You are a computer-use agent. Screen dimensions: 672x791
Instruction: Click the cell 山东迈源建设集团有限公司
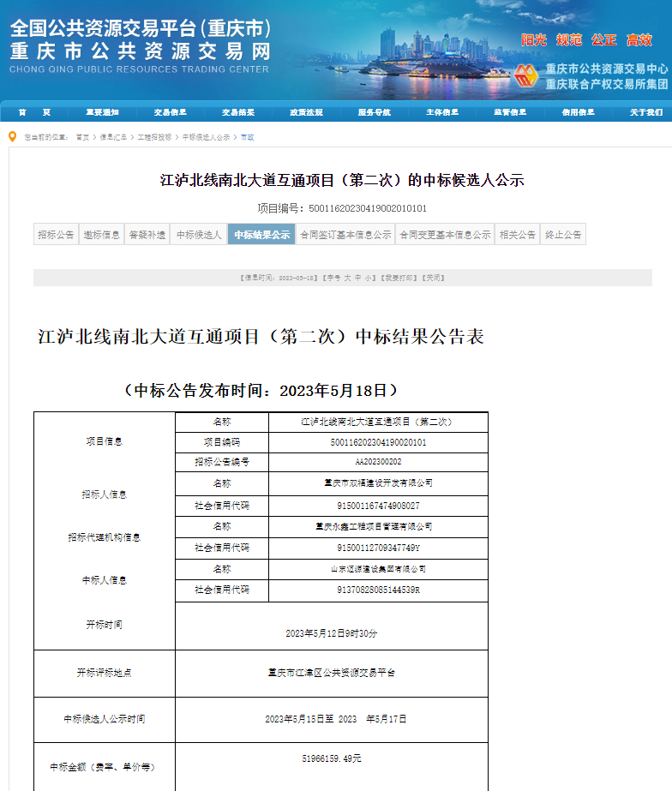[378, 569]
